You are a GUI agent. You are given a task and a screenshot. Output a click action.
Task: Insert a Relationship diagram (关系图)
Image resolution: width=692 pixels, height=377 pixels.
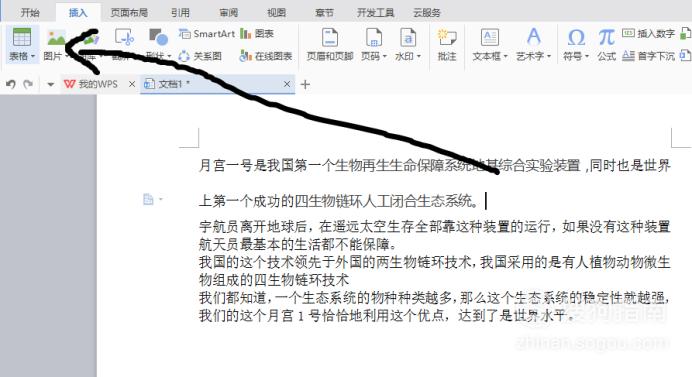pos(199,56)
